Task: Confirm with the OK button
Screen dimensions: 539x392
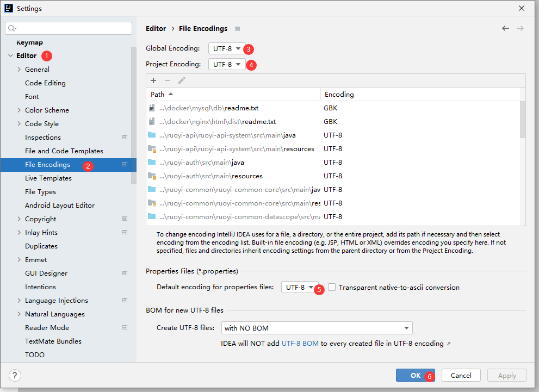Action: [x=415, y=375]
